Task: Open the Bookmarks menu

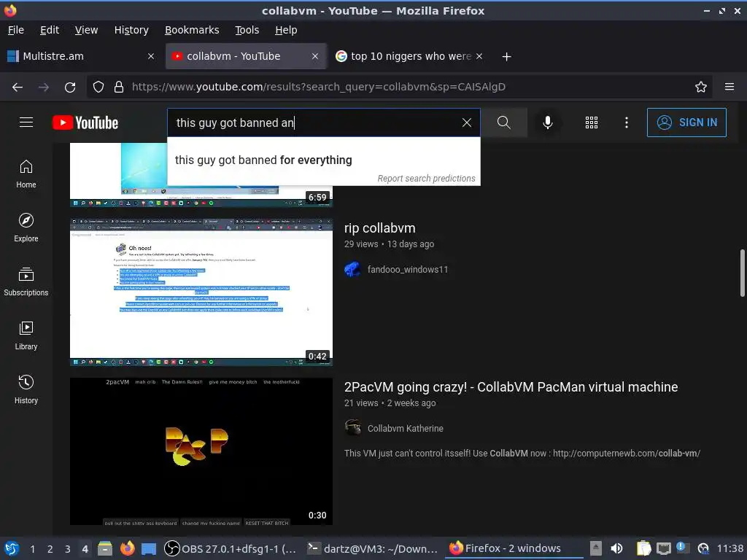Action: click(x=192, y=30)
